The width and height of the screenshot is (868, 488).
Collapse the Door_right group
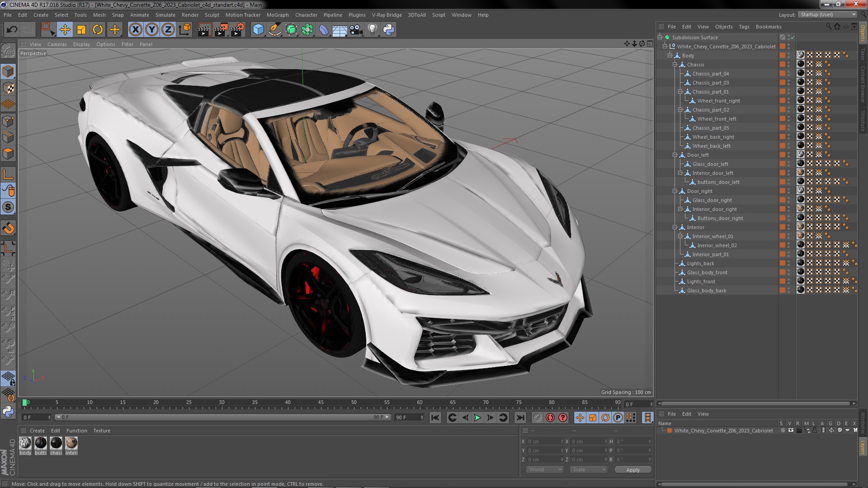point(675,191)
